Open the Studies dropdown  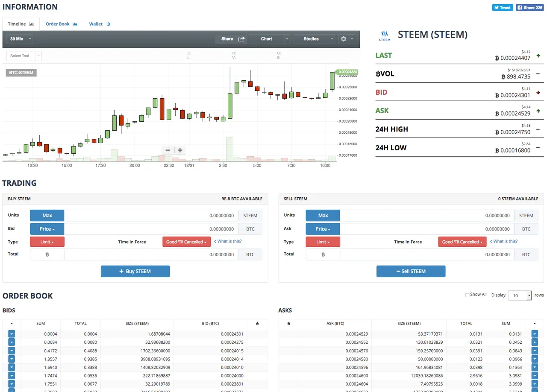click(314, 39)
